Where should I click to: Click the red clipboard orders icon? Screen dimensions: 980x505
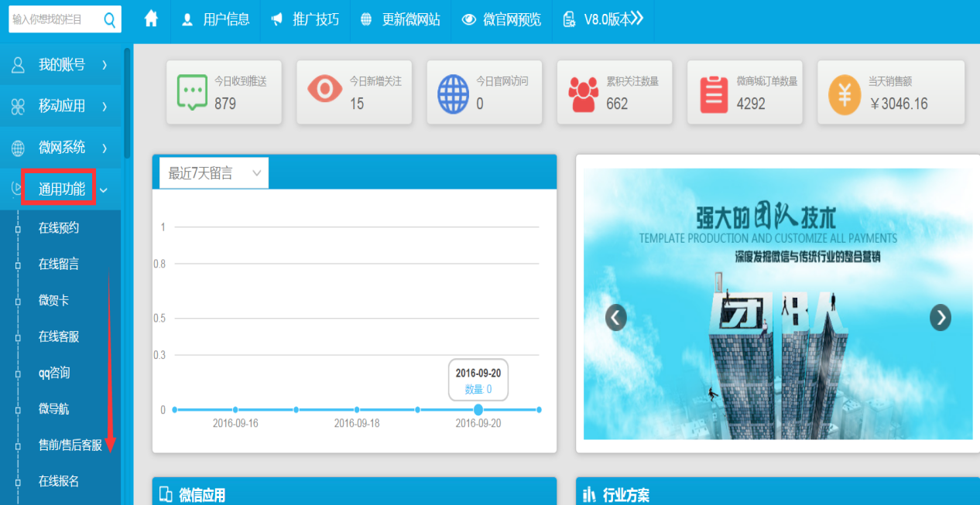pos(714,94)
